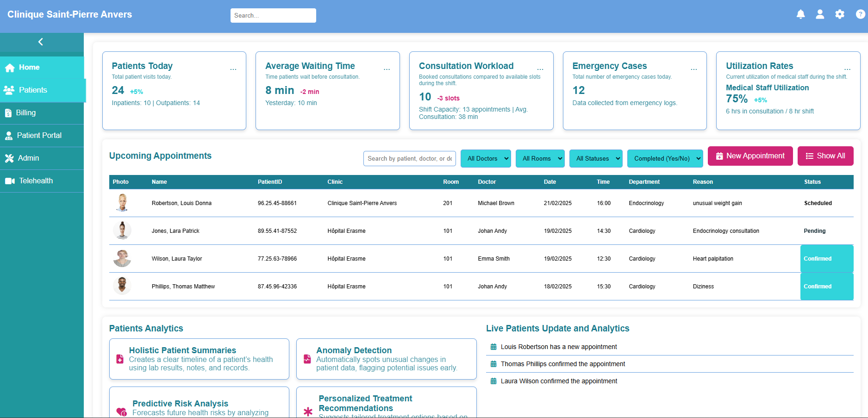Open the notifications bell icon

click(800, 14)
